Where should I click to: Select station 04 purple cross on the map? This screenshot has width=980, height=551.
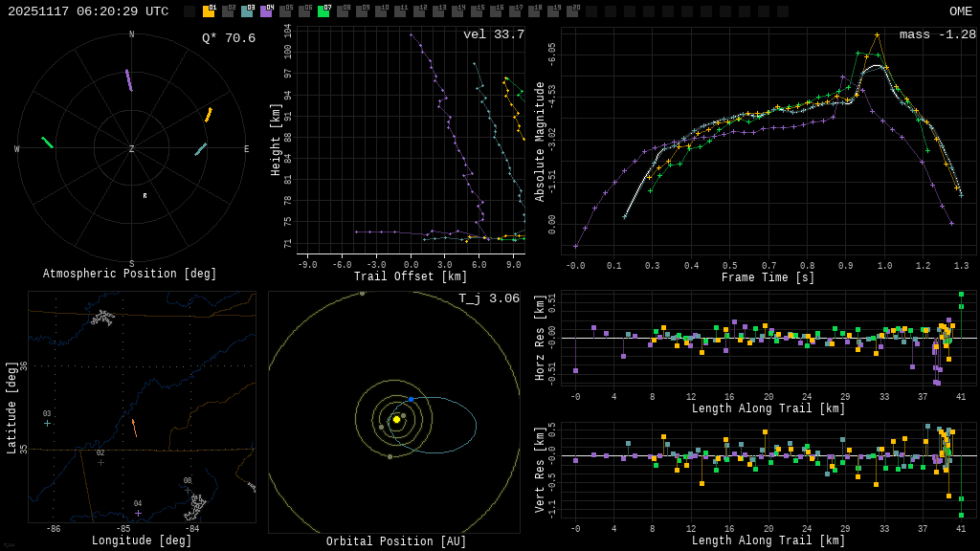[x=138, y=513]
